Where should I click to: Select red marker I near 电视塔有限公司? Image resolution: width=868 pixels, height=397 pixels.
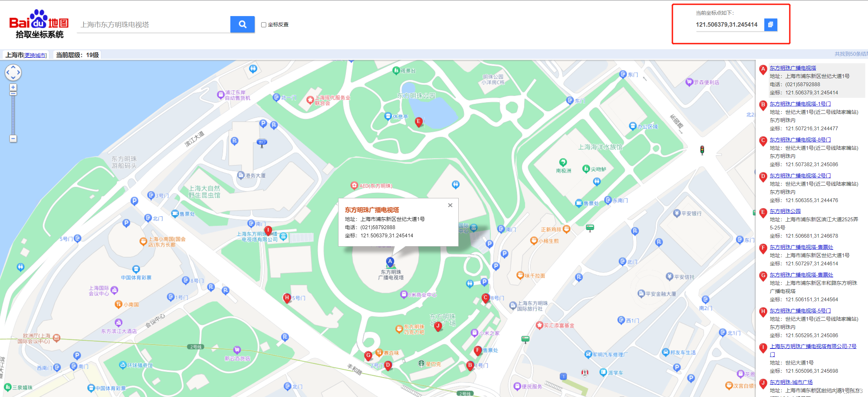point(268,231)
